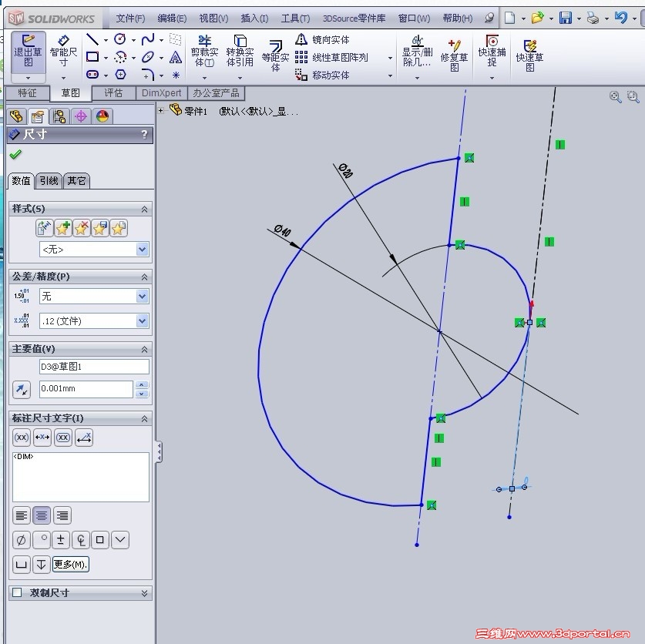Click the <DIM> dimension text box
This screenshot has height=644, width=645.
click(x=81, y=477)
